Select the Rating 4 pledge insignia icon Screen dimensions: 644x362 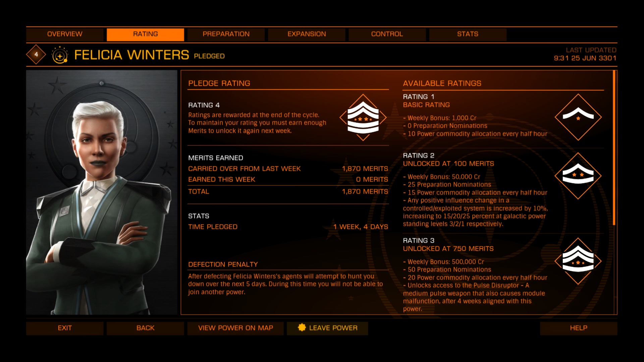coord(363,117)
